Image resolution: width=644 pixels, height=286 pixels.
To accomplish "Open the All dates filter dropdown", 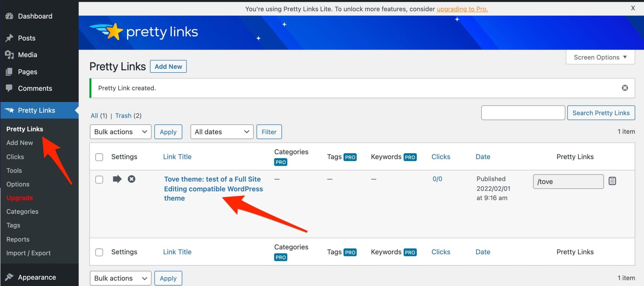I will tap(222, 132).
